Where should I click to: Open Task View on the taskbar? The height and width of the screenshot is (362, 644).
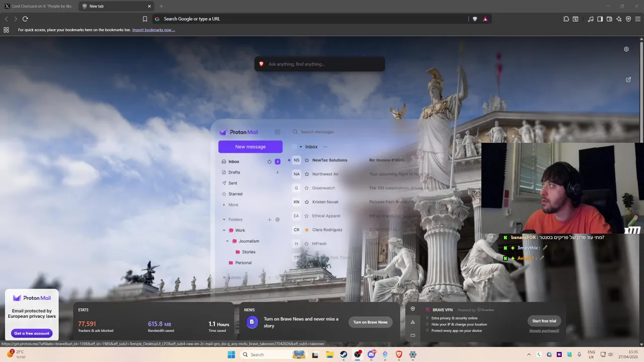click(x=315, y=354)
